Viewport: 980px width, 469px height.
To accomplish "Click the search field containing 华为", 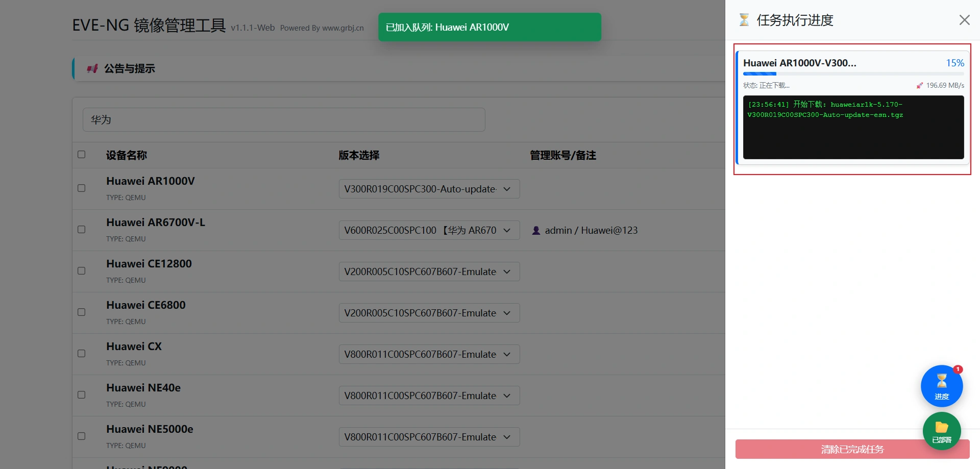I will click(x=284, y=119).
